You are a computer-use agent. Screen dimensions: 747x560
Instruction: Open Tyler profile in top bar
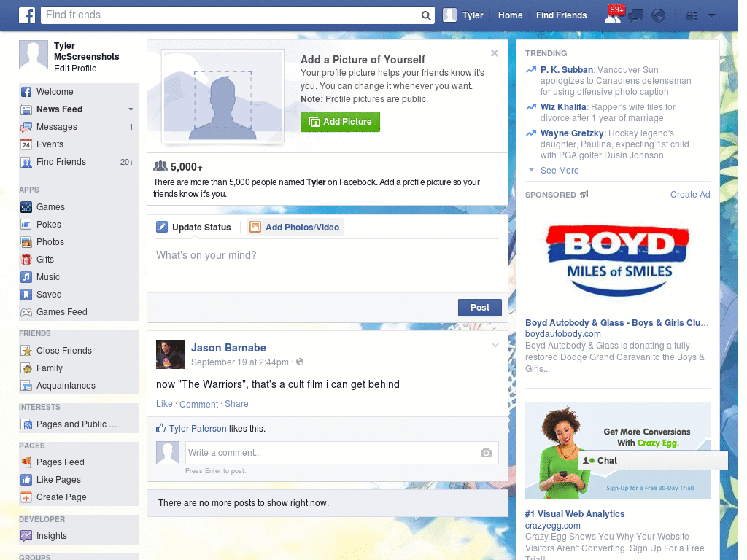[x=463, y=15]
